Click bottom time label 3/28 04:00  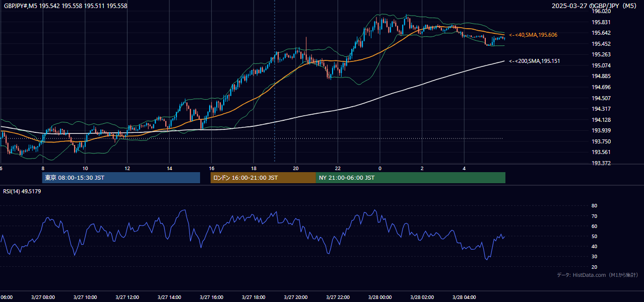pyautogui.click(x=464, y=297)
